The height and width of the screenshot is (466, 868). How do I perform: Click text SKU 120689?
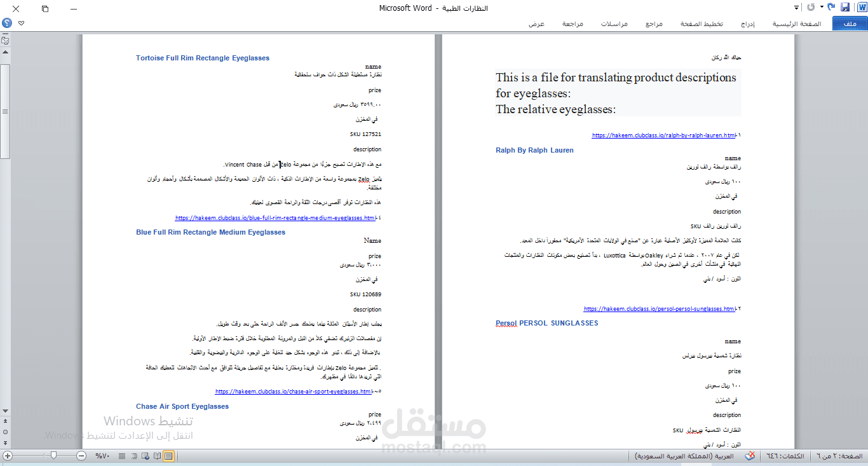tap(365, 294)
